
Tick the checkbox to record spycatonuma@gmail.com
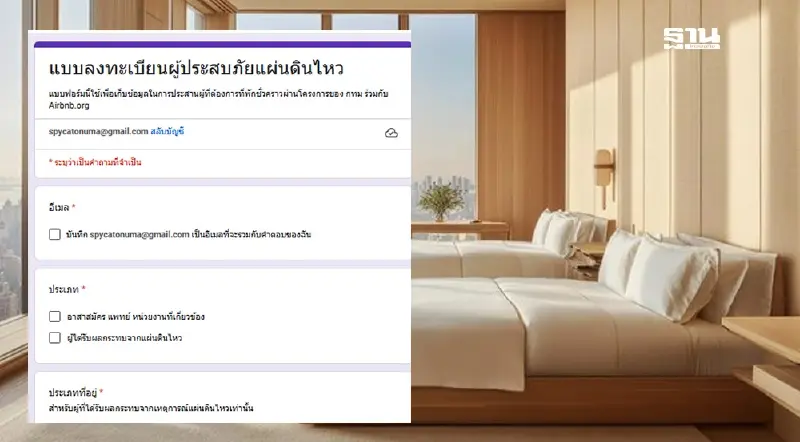pos(55,234)
